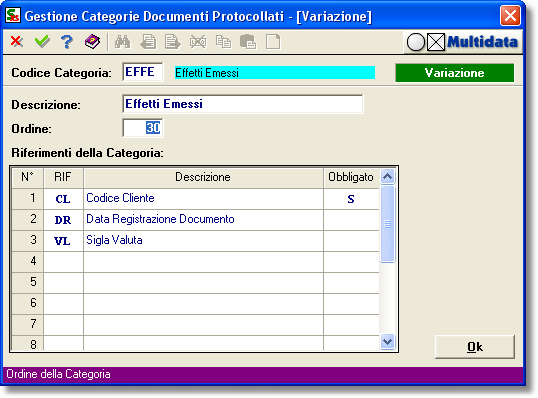The image size is (538, 398).
Task: Click row number 7 header cell
Action: pyautogui.click(x=27, y=325)
